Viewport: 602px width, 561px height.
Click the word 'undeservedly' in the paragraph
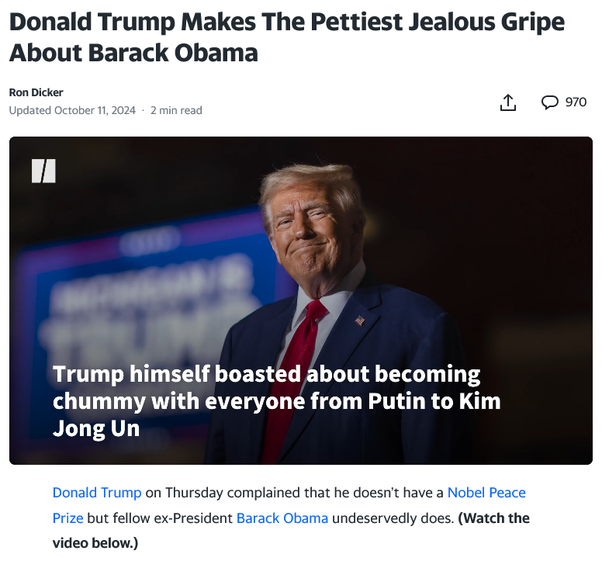click(393, 518)
